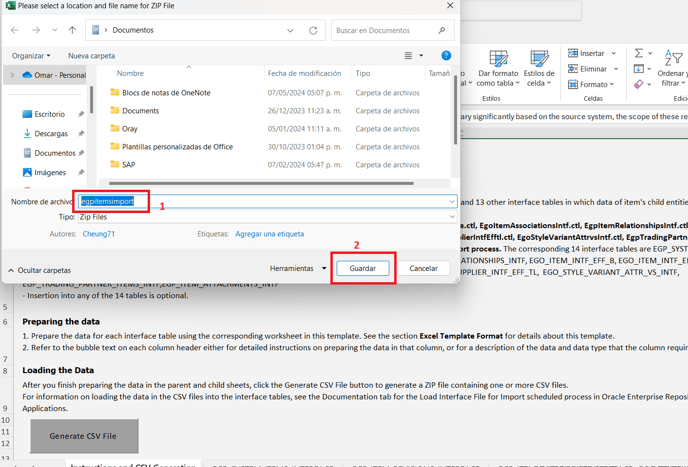Viewport: 688px width, 467px height.
Task: Go up one folder level
Action: (72, 30)
